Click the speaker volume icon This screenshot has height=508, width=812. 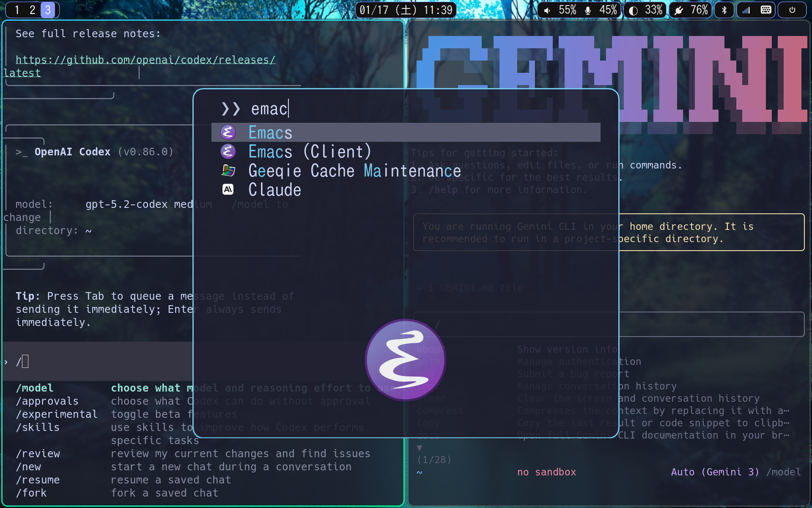click(x=547, y=10)
